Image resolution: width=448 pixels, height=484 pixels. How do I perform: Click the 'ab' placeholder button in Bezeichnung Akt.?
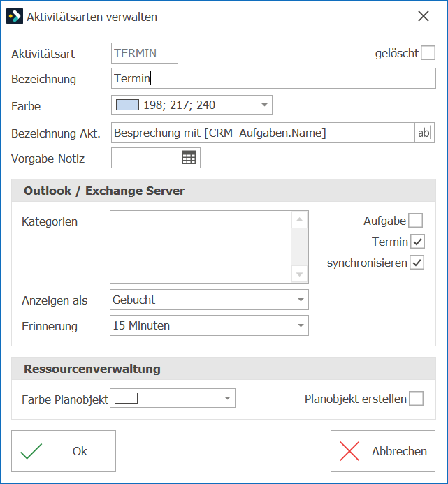pos(424,133)
